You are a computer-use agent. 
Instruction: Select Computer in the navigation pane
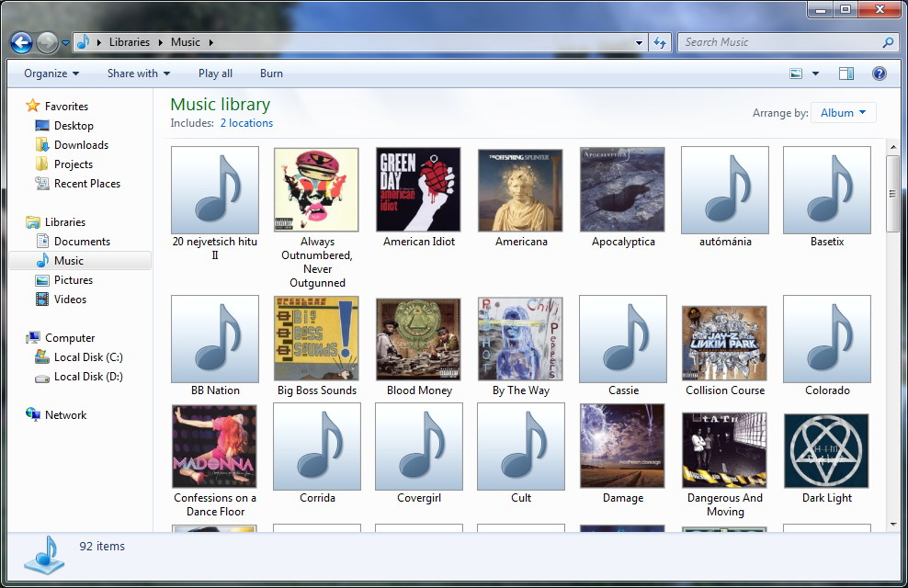pos(61,338)
